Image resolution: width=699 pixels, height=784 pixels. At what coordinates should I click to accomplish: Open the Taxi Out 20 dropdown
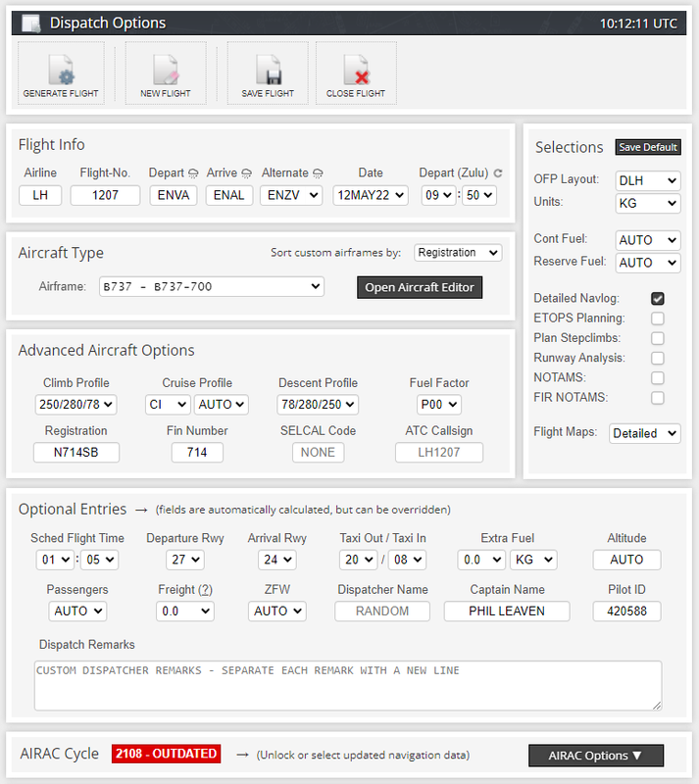(358, 560)
